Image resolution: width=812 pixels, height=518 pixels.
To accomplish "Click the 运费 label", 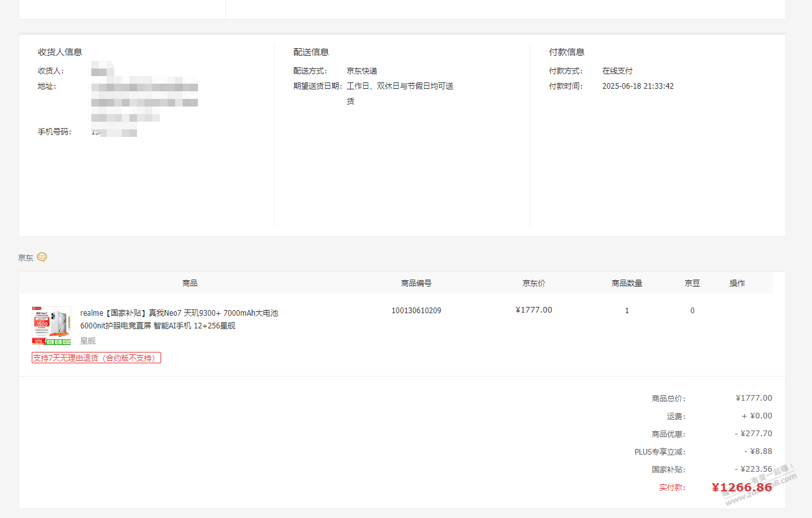I will tap(676, 417).
